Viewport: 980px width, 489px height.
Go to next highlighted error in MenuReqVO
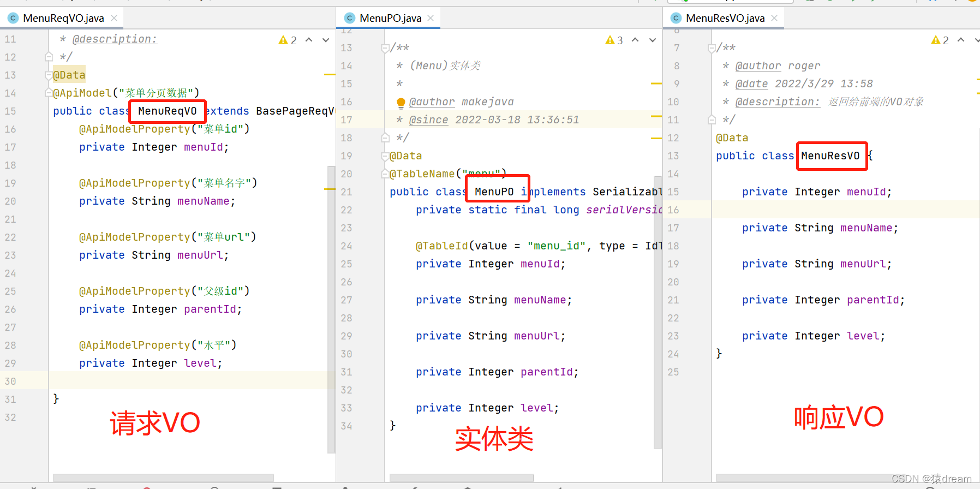(x=326, y=40)
